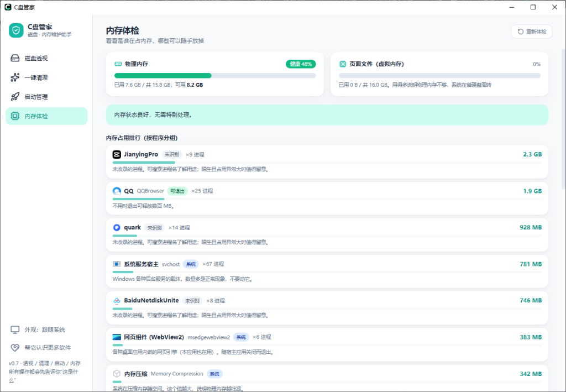The height and width of the screenshot is (392, 566).
Task: Click the chip icon beside 内存体检 sidebar item
Action: coord(15,116)
